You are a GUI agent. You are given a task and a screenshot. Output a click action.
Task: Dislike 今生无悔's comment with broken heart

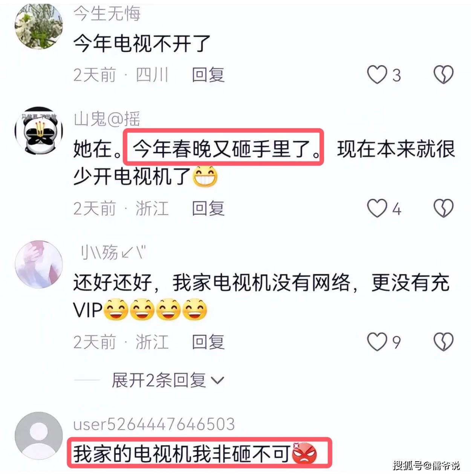[x=443, y=75]
